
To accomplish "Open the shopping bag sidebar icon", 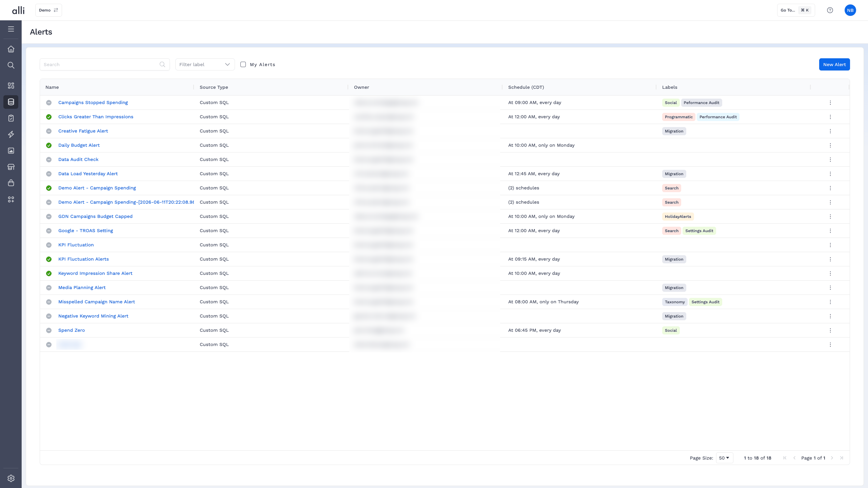I will pos(11,183).
